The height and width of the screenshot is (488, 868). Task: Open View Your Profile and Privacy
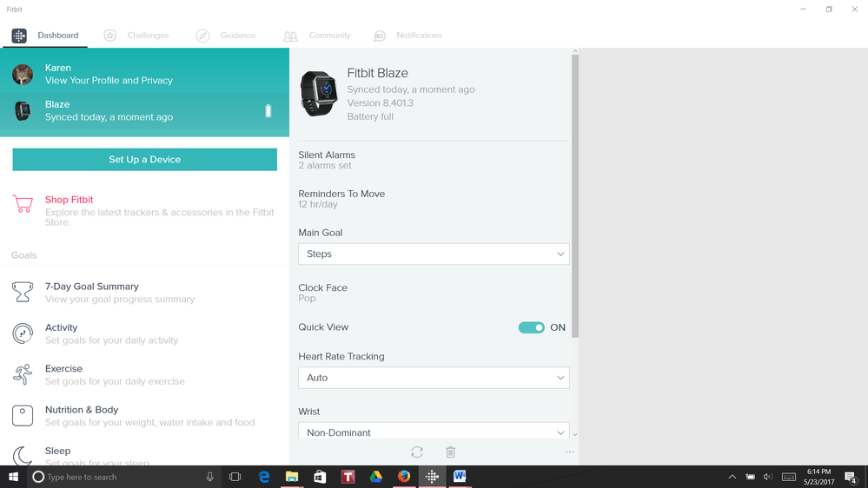point(109,80)
